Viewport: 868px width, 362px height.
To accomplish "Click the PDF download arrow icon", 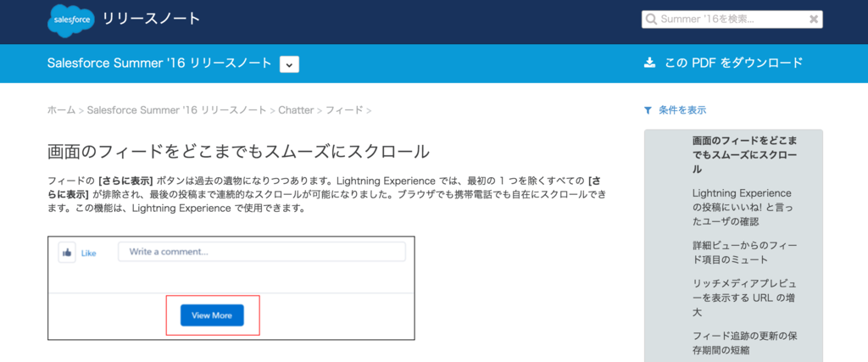I will point(649,63).
